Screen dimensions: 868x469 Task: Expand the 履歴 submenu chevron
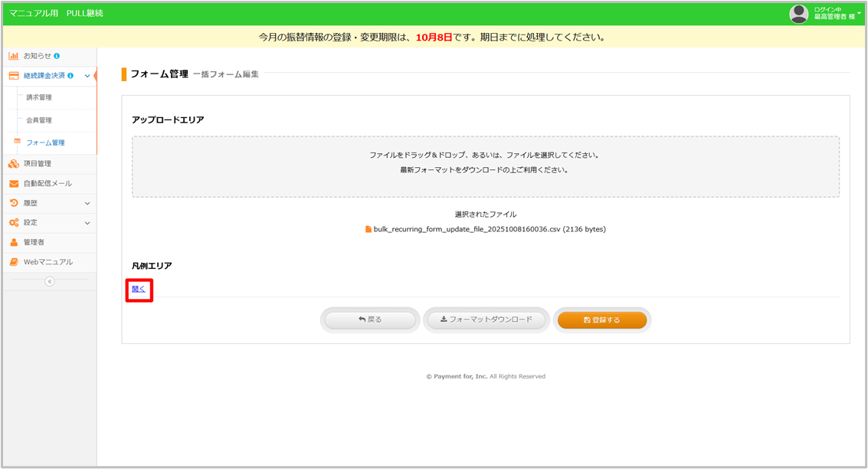pyautogui.click(x=87, y=203)
